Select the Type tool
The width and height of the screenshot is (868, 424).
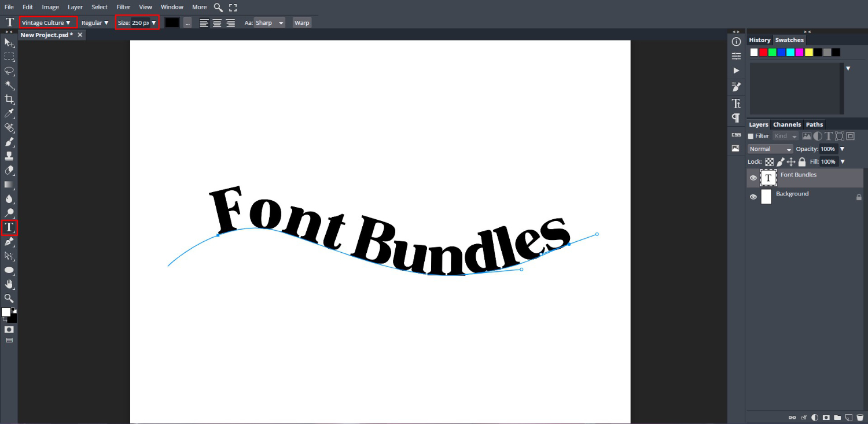(x=9, y=227)
